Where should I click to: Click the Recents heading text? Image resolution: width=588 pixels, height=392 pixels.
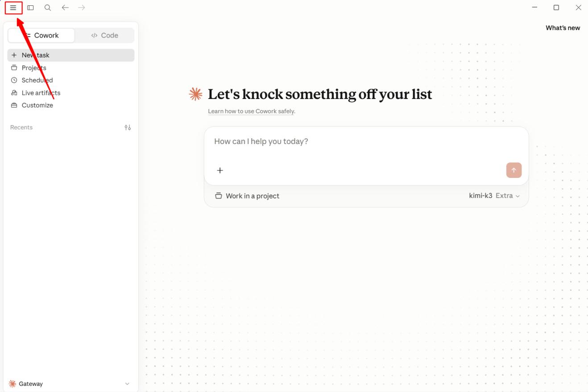21,128
